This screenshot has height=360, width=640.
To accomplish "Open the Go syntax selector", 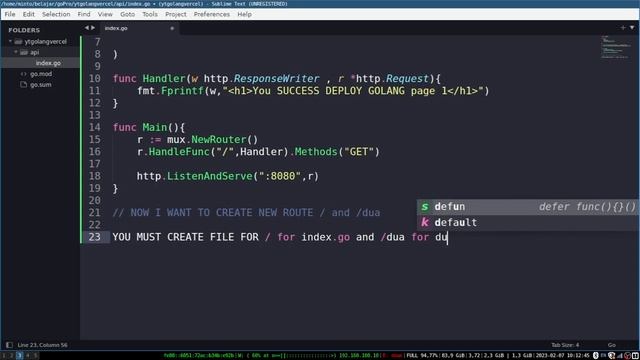I will pyautogui.click(x=611, y=345).
